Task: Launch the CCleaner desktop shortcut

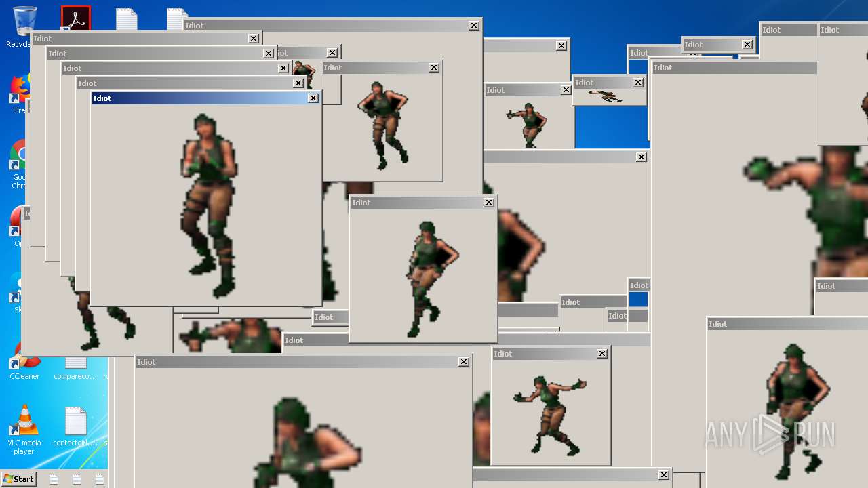Action: (24, 363)
